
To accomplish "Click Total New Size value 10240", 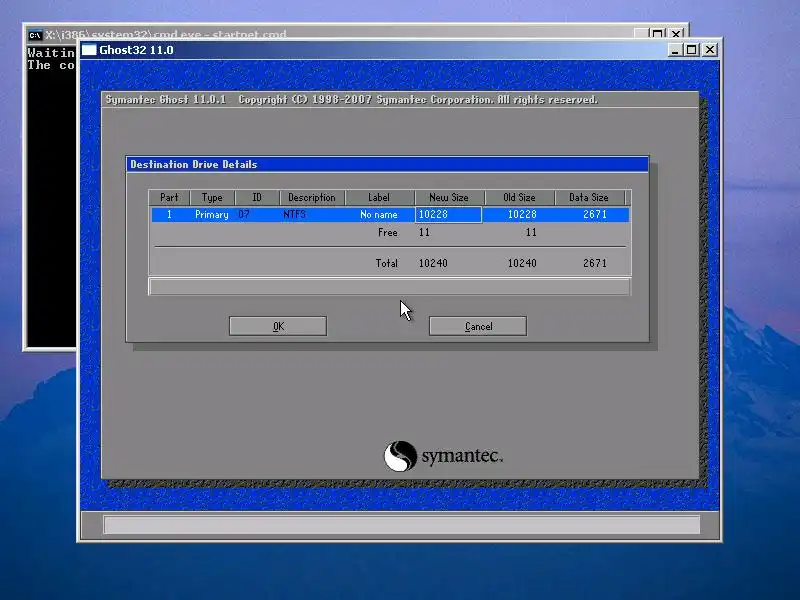I will click(x=433, y=263).
